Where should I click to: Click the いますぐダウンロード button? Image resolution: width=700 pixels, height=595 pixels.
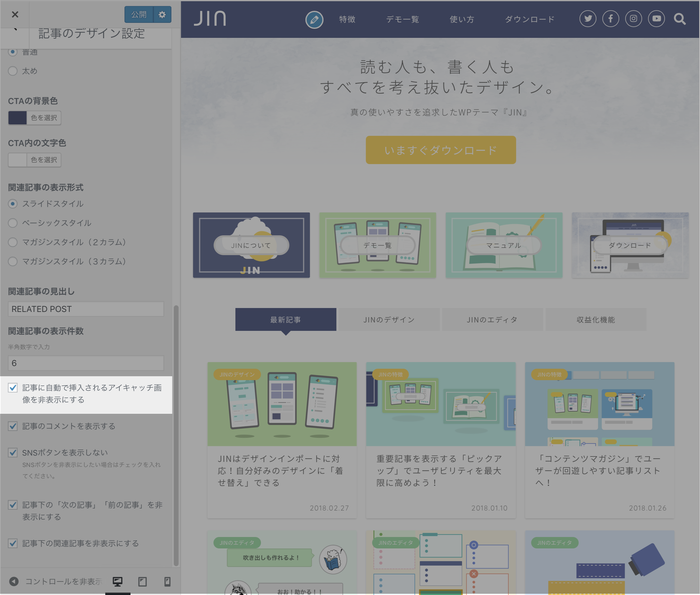(x=441, y=150)
